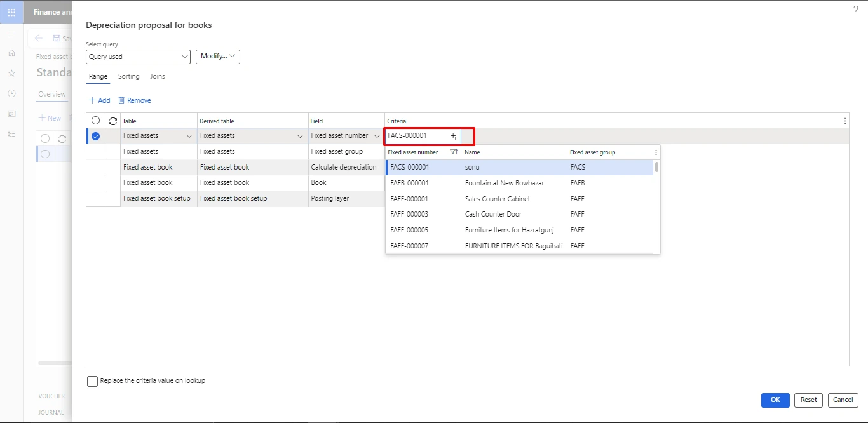
Task: Open Modules list icon in sidebar
Action: pyautogui.click(x=11, y=134)
